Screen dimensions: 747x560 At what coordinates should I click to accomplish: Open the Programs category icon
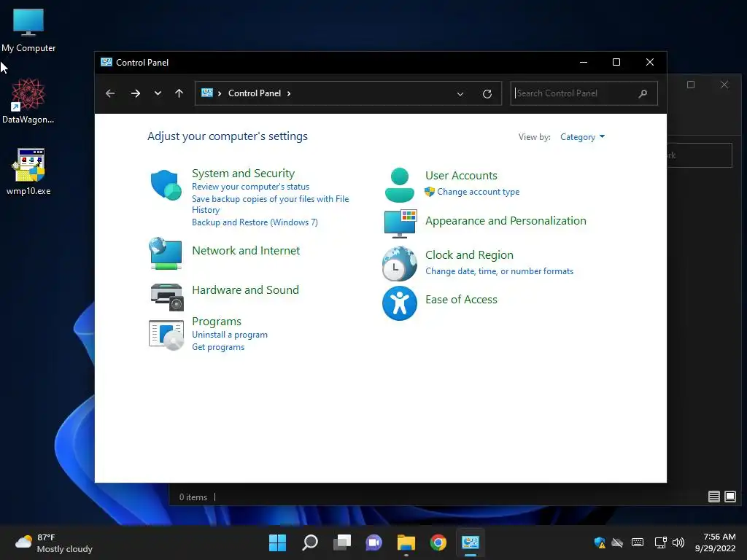[166, 335]
